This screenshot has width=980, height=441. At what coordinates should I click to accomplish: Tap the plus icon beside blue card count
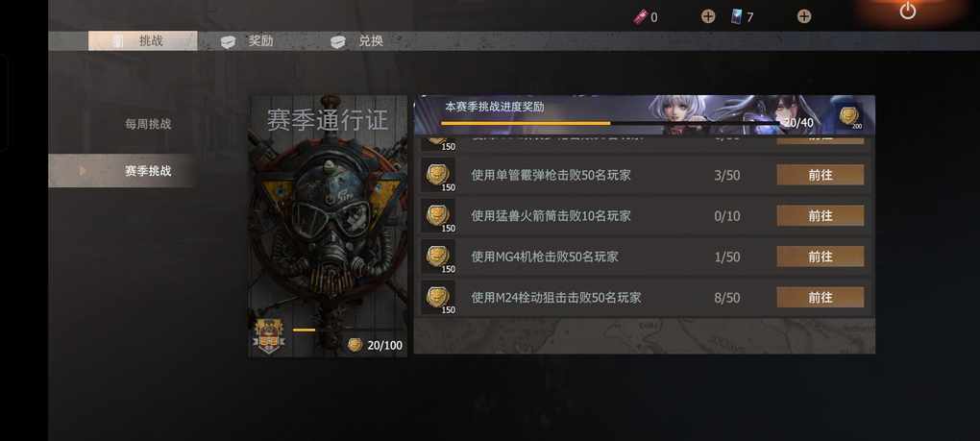pos(804,16)
